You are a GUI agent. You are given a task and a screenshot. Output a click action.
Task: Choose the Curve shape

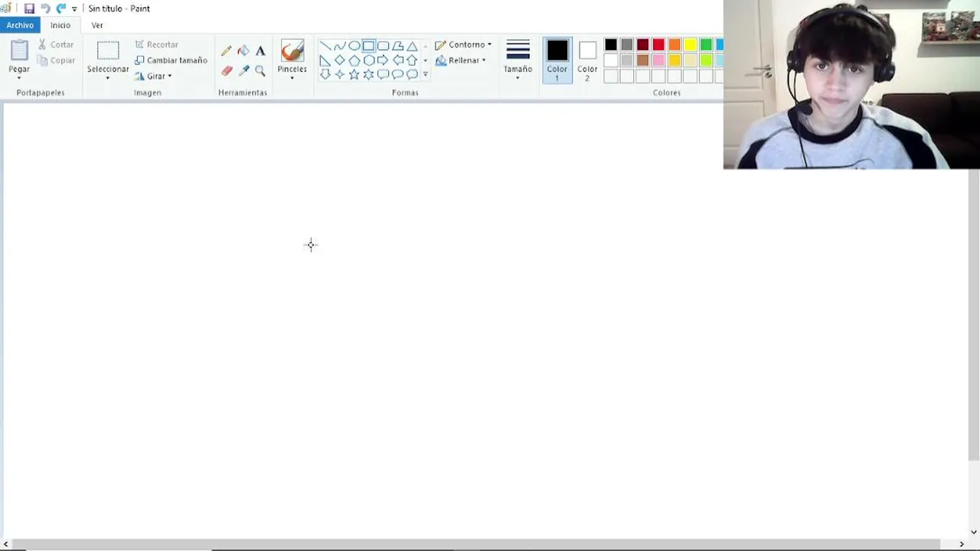point(340,46)
